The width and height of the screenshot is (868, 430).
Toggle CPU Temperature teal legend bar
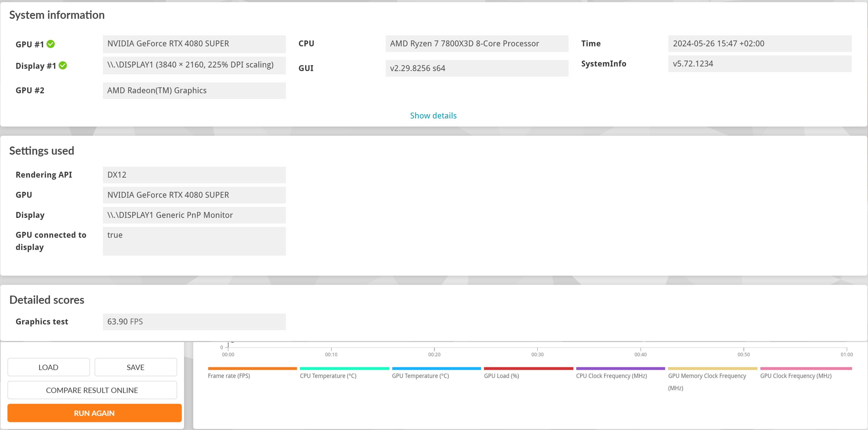[344, 369]
